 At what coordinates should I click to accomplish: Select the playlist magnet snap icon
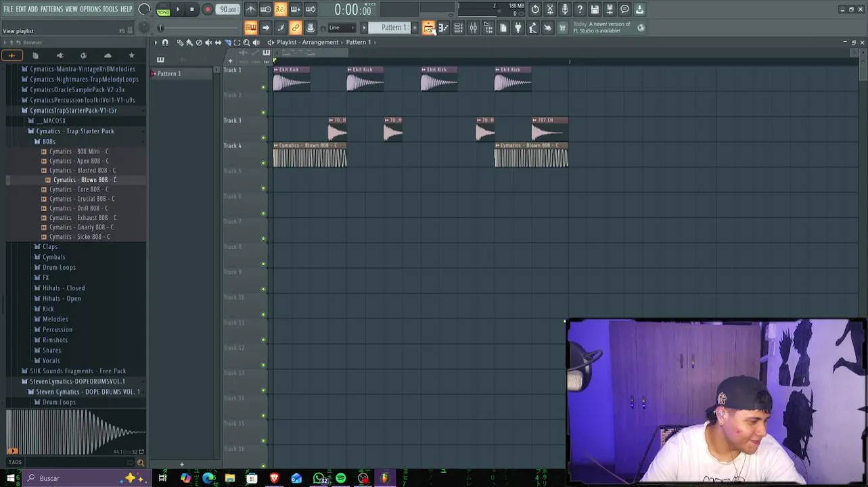(x=165, y=43)
